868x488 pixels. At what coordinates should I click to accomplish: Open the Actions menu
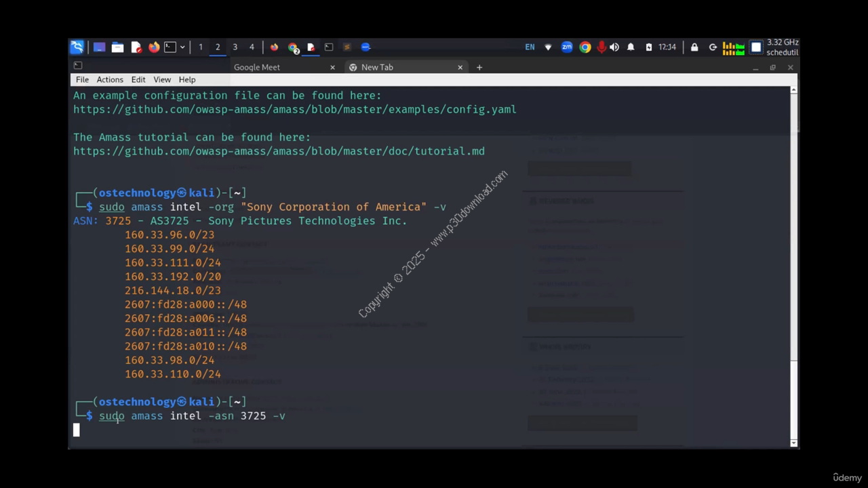(x=109, y=79)
